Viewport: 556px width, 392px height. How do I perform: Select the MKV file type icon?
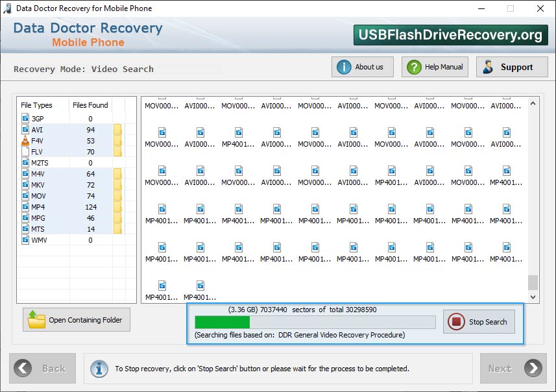click(25, 184)
